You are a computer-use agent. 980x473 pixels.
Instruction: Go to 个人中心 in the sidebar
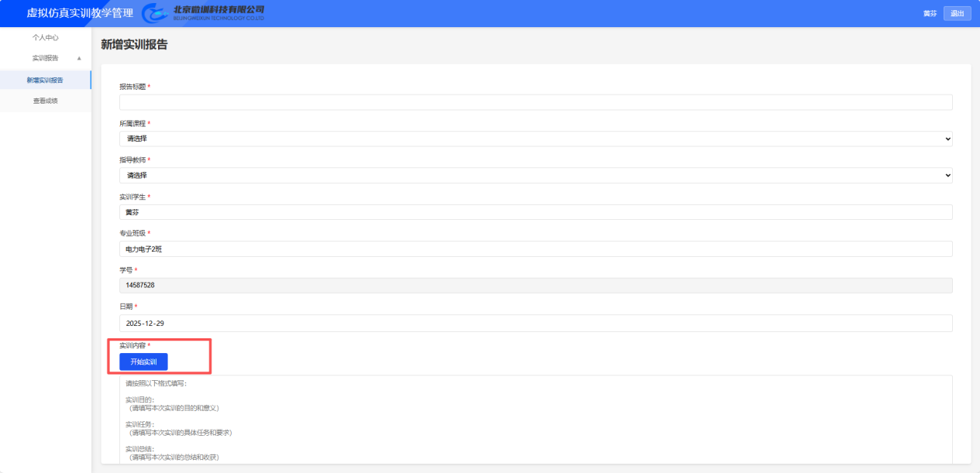45,37
